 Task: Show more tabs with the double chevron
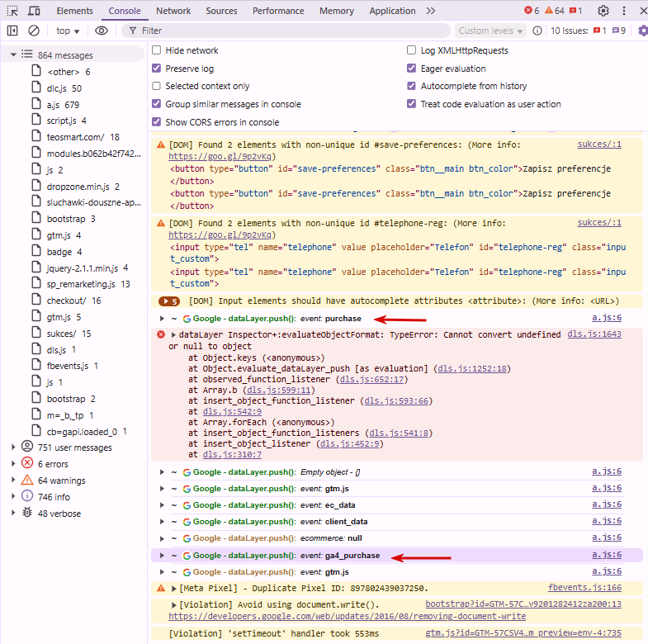coord(431,11)
